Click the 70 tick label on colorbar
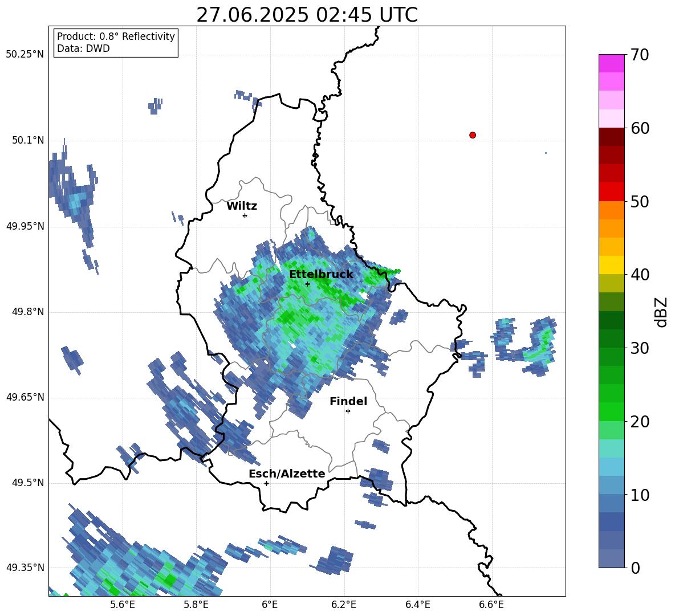Screen dimensions: 675x616 [640, 55]
